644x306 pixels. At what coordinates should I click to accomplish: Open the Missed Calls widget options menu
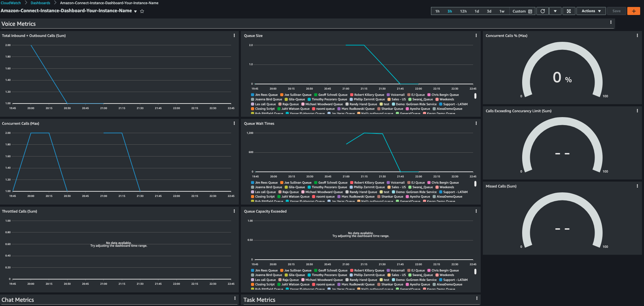(637, 186)
